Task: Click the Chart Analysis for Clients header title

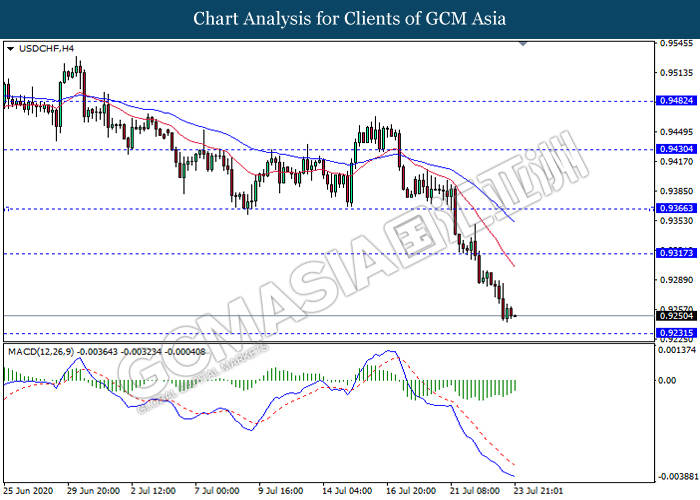Action: (350, 19)
